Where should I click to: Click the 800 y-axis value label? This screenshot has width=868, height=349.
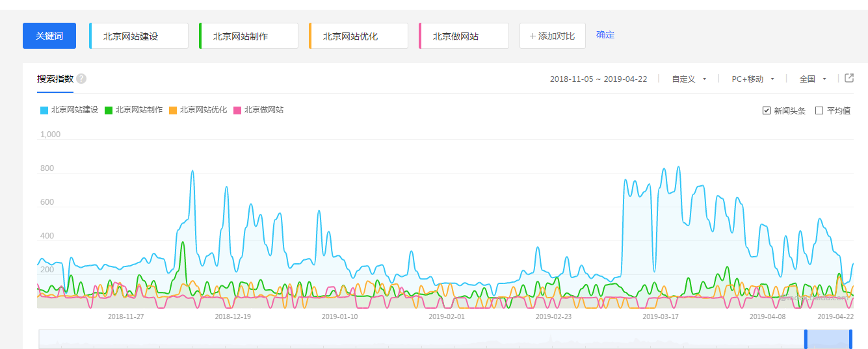pyautogui.click(x=47, y=168)
